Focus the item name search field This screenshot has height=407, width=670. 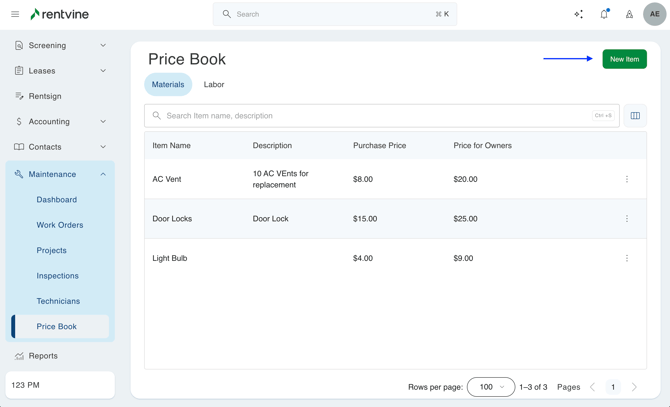click(375, 116)
